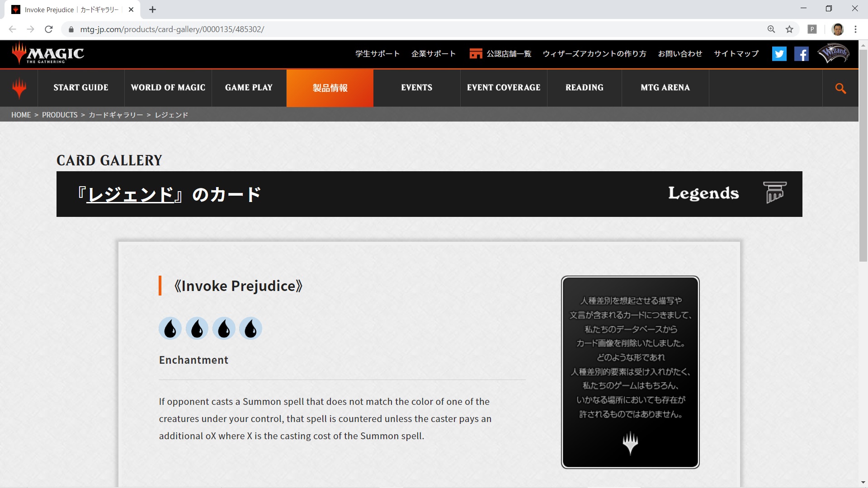The width and height of the screenshot is (868, 488).
Task: Open the MTG ARENA menu
Action: 665,88
